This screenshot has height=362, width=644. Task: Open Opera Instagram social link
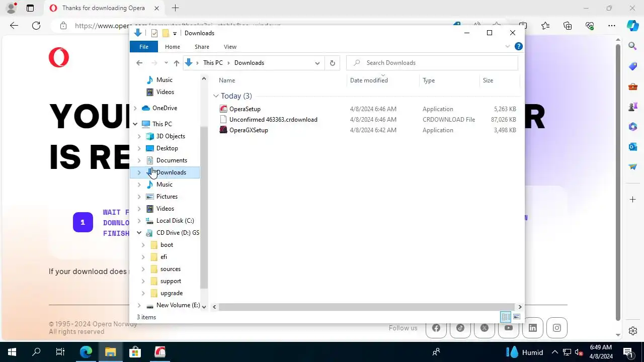[x=557, y=328]
